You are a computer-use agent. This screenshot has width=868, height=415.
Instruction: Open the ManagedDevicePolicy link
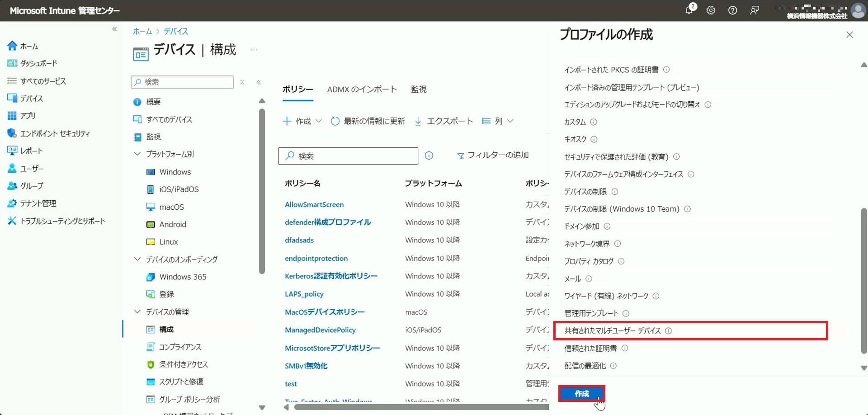[320, 330]
